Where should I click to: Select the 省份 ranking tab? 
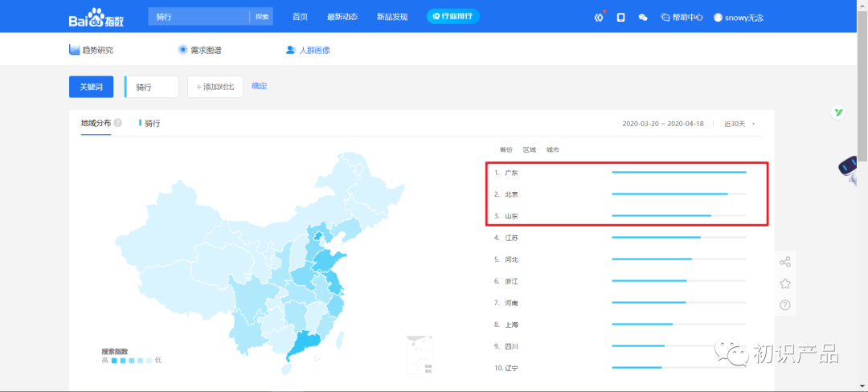506,150
